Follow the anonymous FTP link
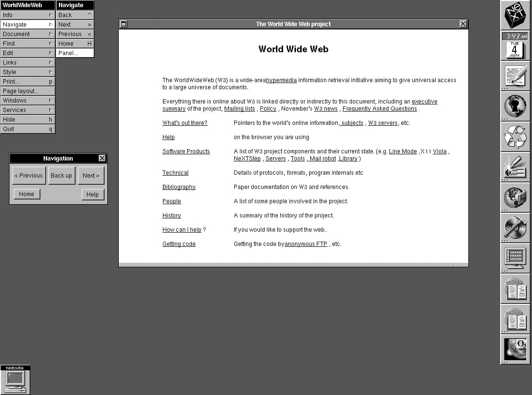 306,244
